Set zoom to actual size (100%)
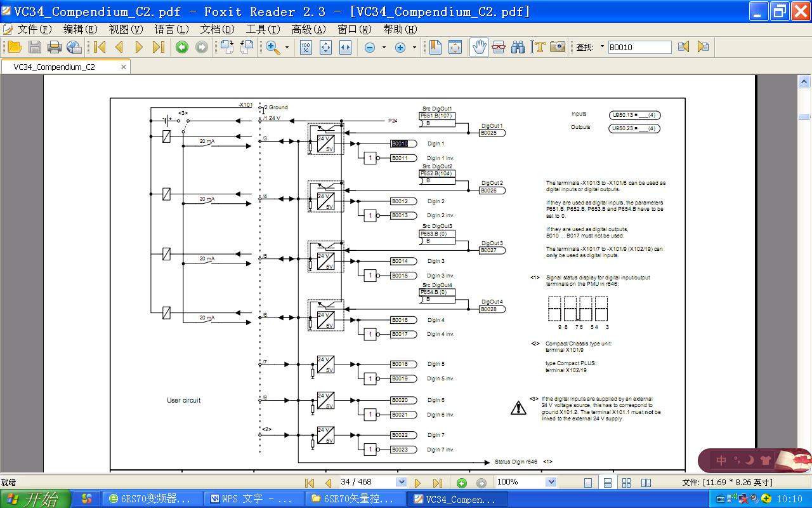Image resolution: width=812 pixels, height=508 pixels. 306,47
